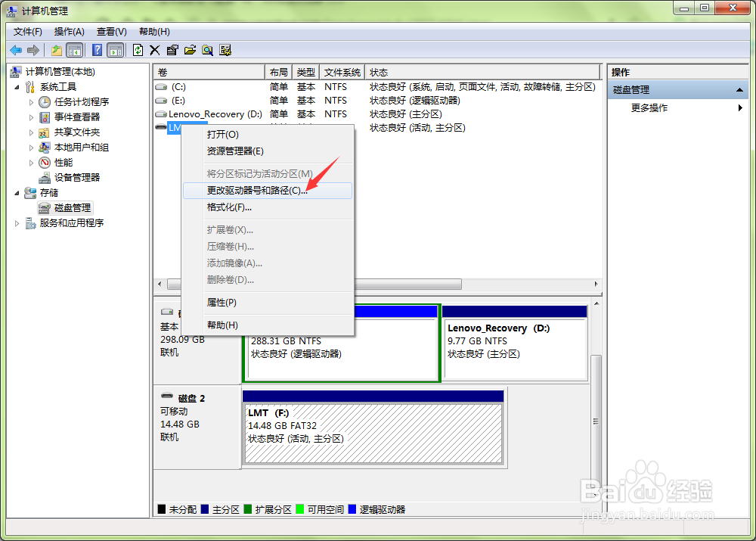Select Lenovo_Recovery (D:) partition block in disk map
Viewport: 756px width, 541px height.
click(x=515, y=343)
